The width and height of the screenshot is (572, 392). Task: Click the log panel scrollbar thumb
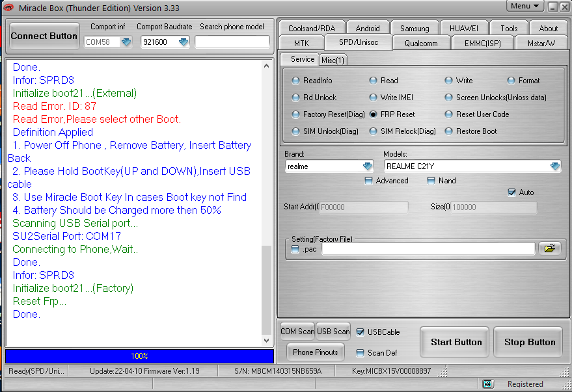tap(267, 290)
